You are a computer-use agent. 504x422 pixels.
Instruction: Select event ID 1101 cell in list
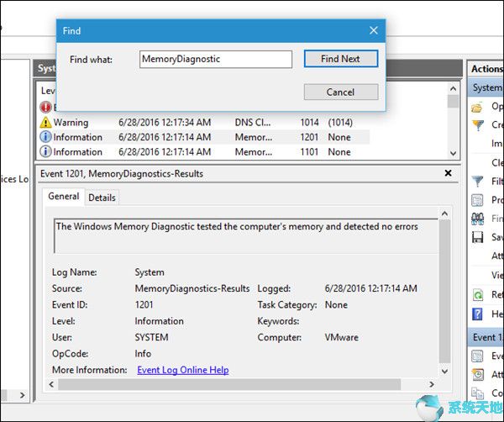point(309,152)
